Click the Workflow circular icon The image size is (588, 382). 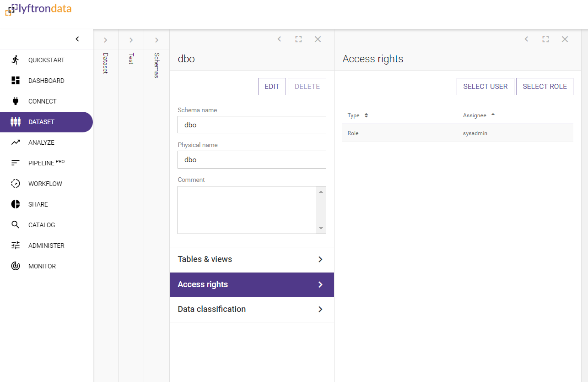[16, 184]
